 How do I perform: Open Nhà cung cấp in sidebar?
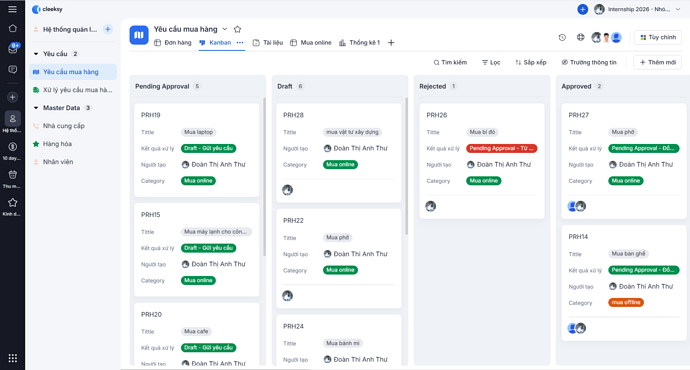pyautogui.click(x=73, y=126)
